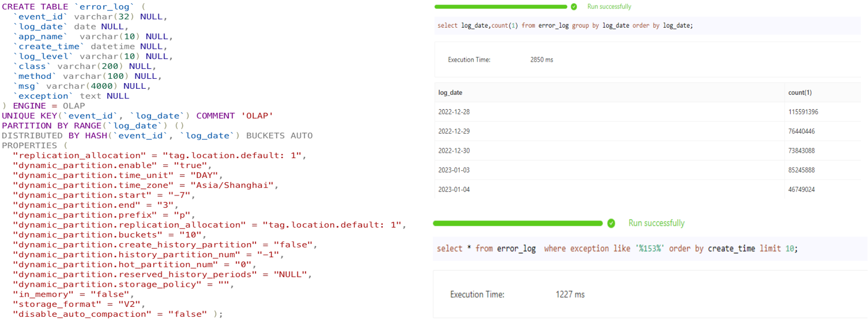Click the "dynamic_partition.reserved_history_periods" line

162,274
